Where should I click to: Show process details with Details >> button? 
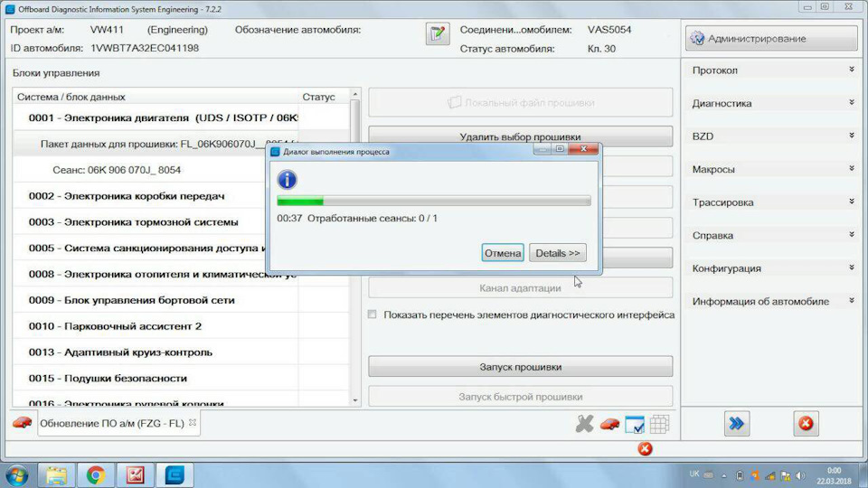click(558, 253)
